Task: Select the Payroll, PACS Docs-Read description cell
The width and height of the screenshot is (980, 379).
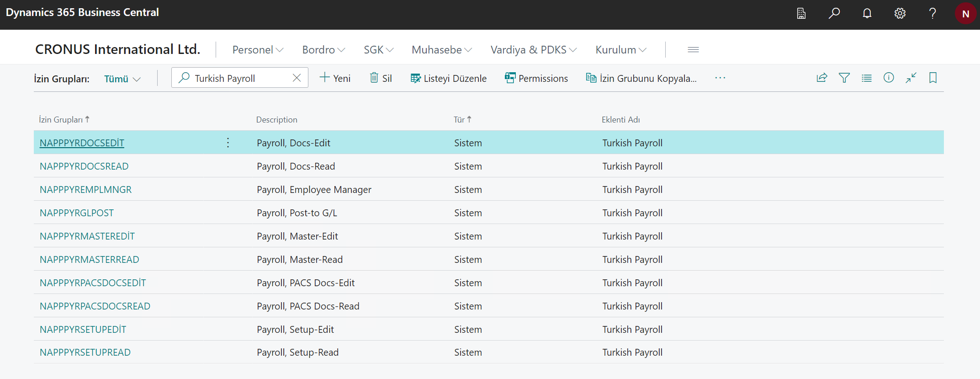Action: [308, 306]
